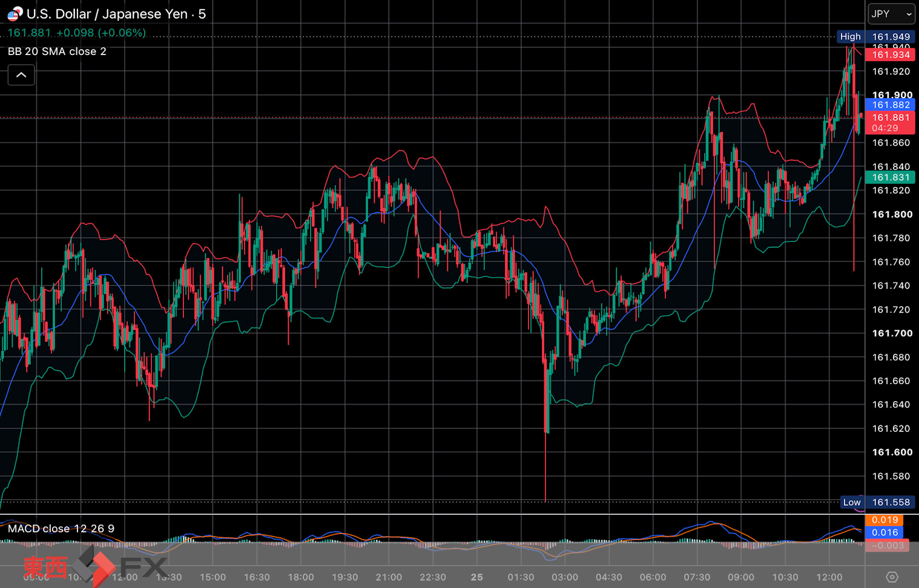
Task: Click the date marker 25 on time axis
Action: (477, 577)
